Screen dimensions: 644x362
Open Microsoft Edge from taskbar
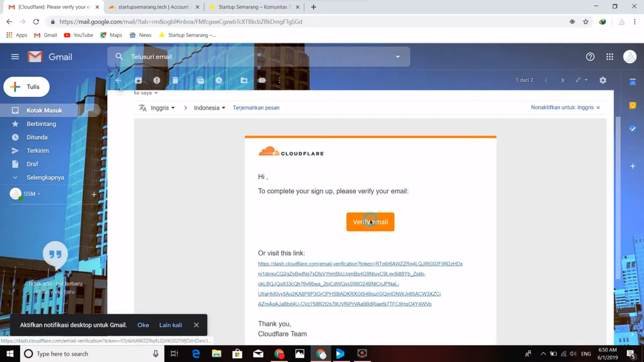click(x=196, y=354)
